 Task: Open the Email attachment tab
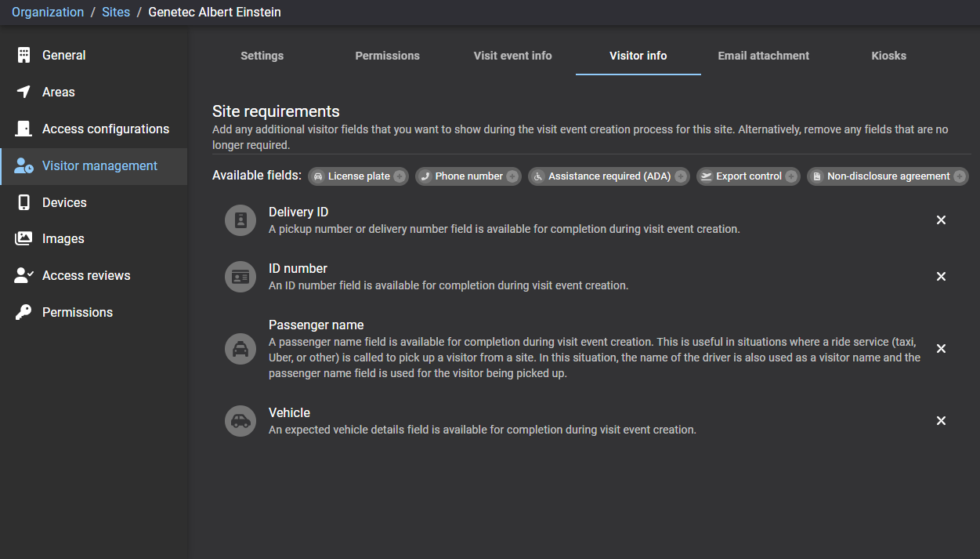point(763,56)
